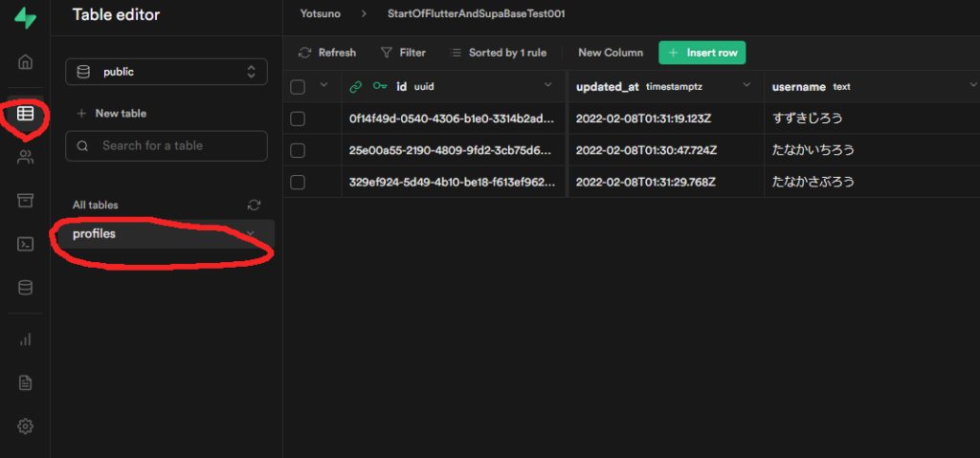The image size is (980, 458).
Task: Check the row for すずきじろう
Action: pyautogui.click(x=298, y=119)
